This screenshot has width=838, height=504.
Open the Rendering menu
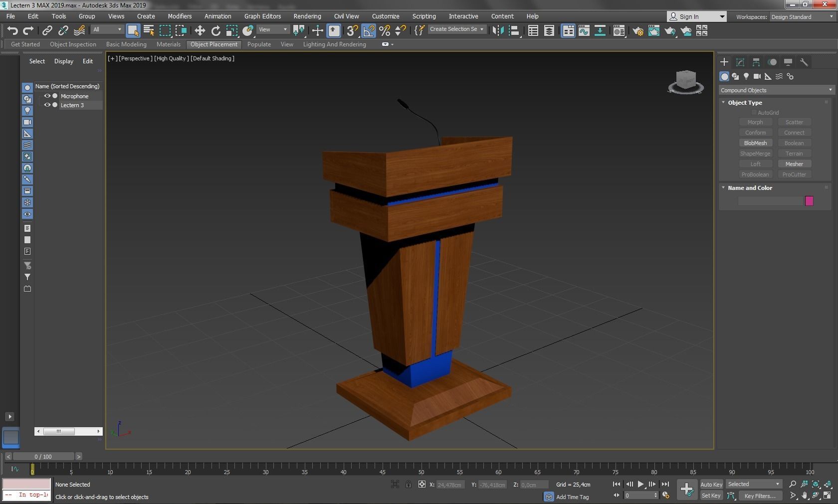[x=307, y=16]
